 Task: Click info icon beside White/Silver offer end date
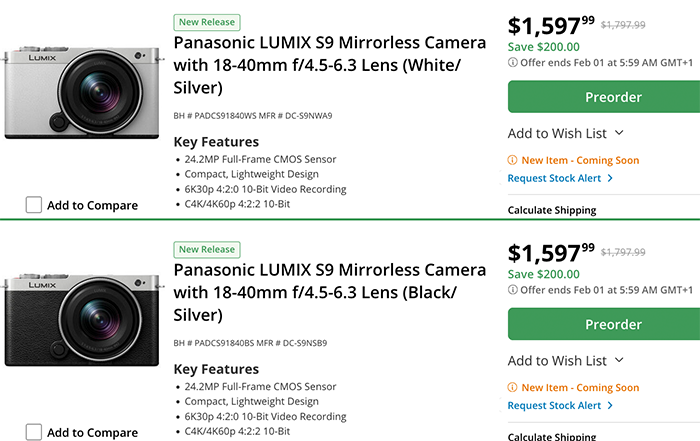pos(513,62)
